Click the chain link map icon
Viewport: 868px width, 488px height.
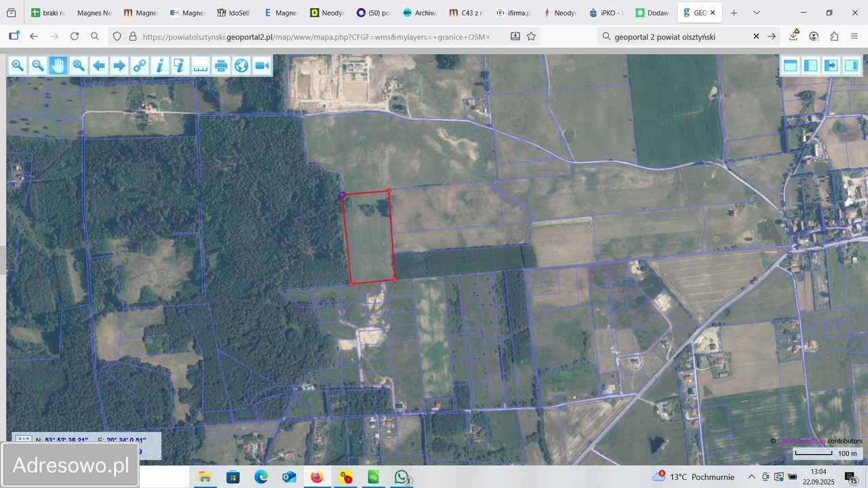[x=140, y=66]
